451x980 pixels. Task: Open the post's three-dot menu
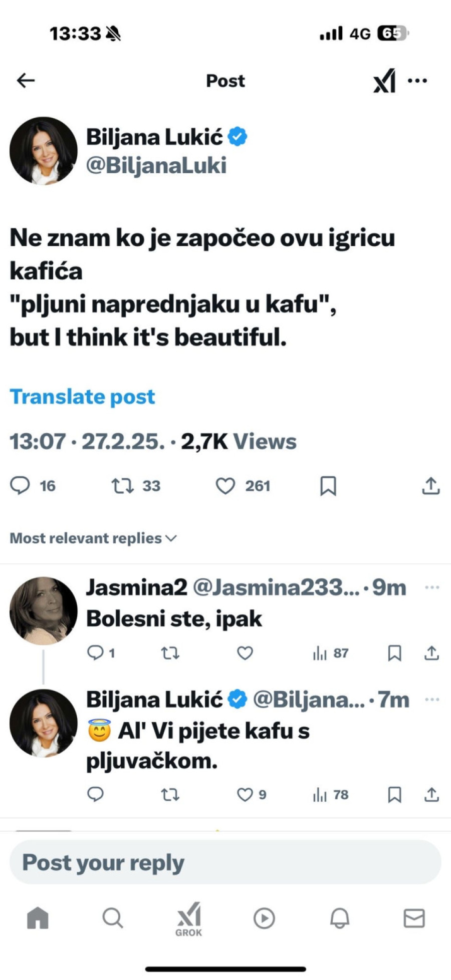417,80
